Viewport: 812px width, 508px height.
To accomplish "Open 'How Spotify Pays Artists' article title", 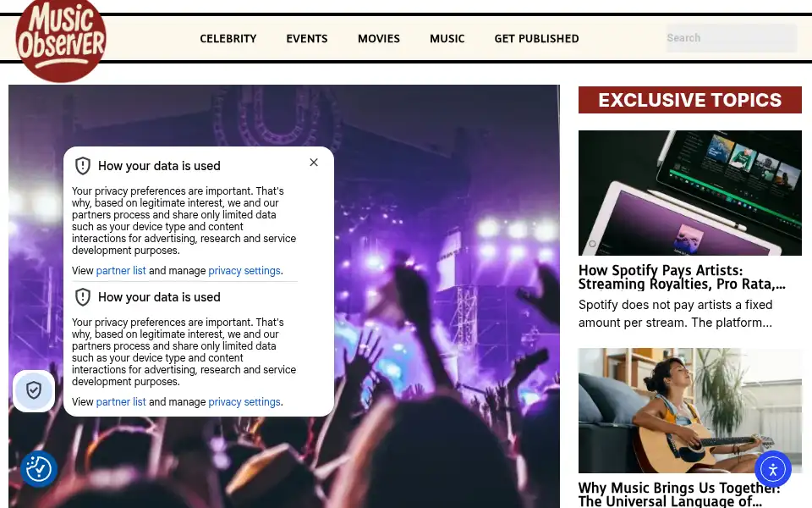I will pyautogui.click(x=682, y=278).
